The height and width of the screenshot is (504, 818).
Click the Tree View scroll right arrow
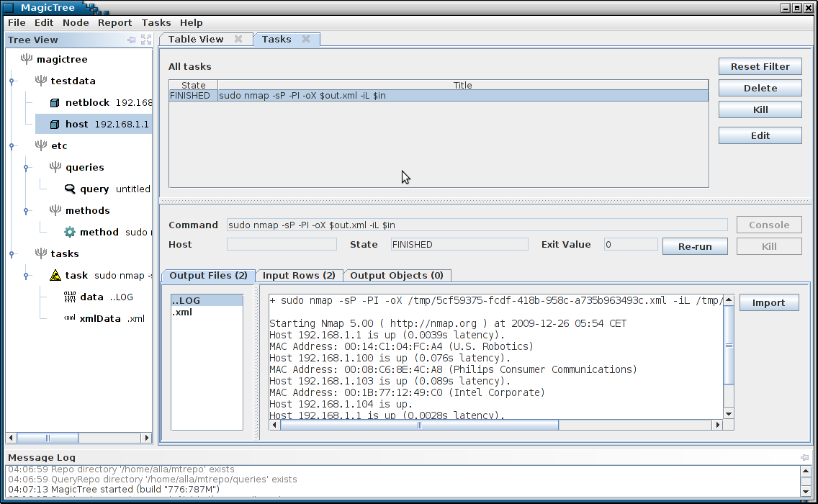[x=147, y=438]
